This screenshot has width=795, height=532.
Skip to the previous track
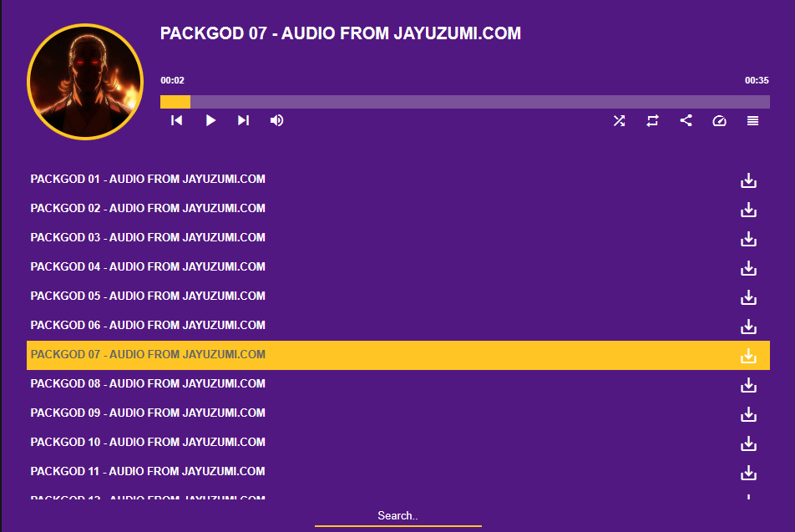pos(176,120)
